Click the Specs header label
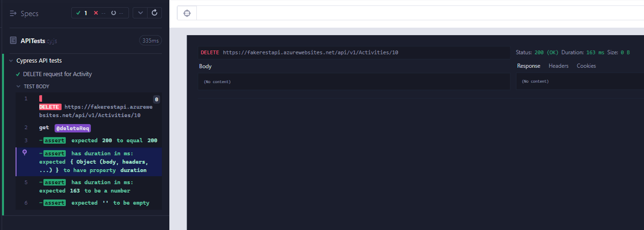 click(29, 13)
